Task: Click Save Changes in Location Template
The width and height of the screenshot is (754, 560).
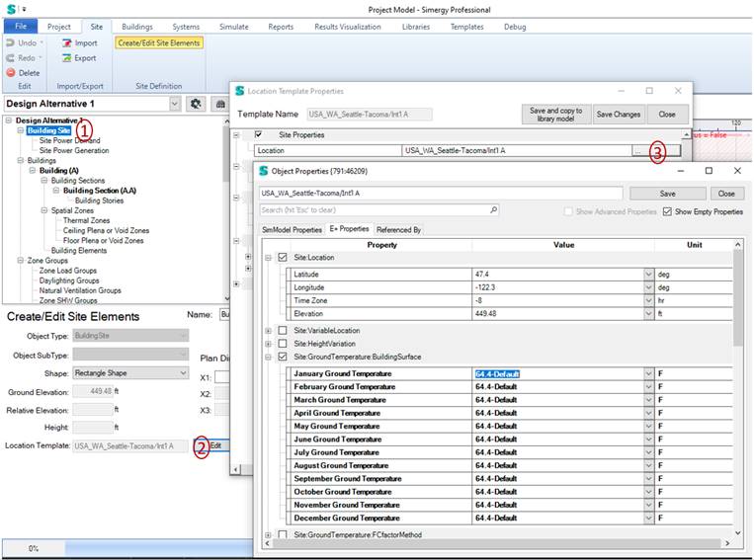Action: (619, 114)
